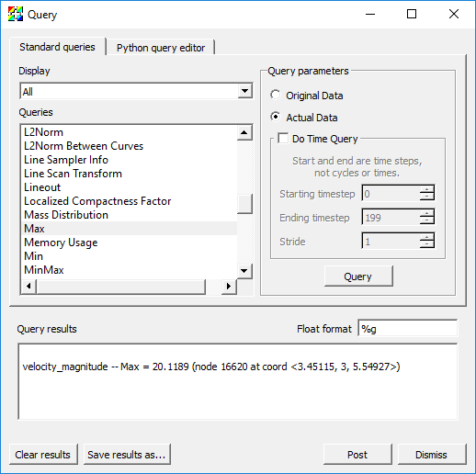Select the Original Data radio button
The image size is (476, 474).
coord(275,96)
